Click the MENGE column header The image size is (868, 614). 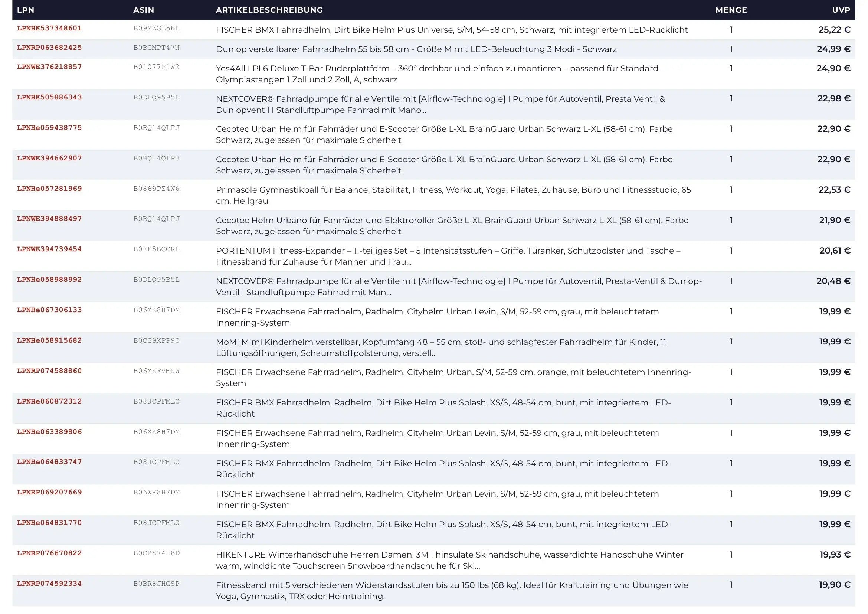(731, 10)
